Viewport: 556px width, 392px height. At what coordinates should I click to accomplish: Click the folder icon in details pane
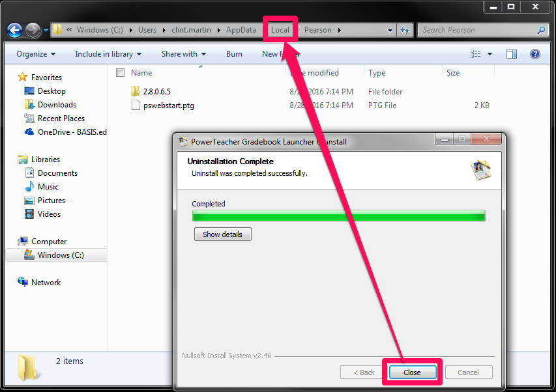click(x=27, y=369)
